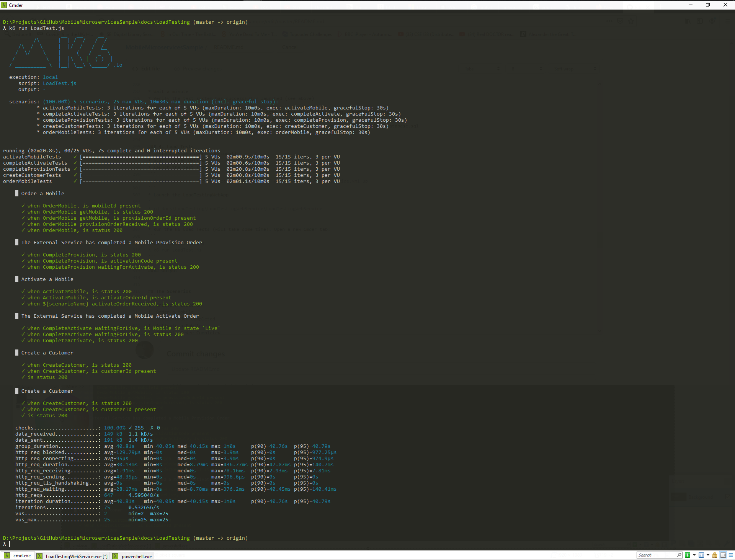The height and width of the screenshot is (560, 735).
Task: Click the active consoles list icon
Action: coord(701,555)
